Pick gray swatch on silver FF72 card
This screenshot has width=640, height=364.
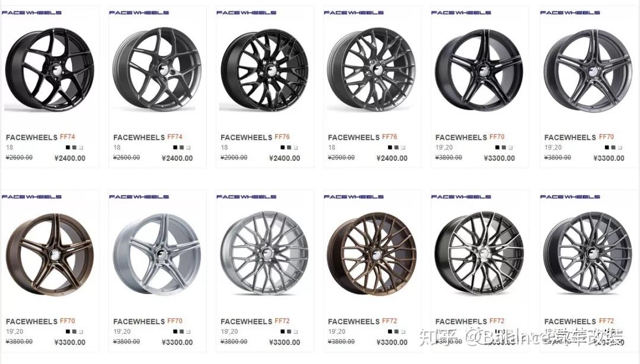[289, 332]
